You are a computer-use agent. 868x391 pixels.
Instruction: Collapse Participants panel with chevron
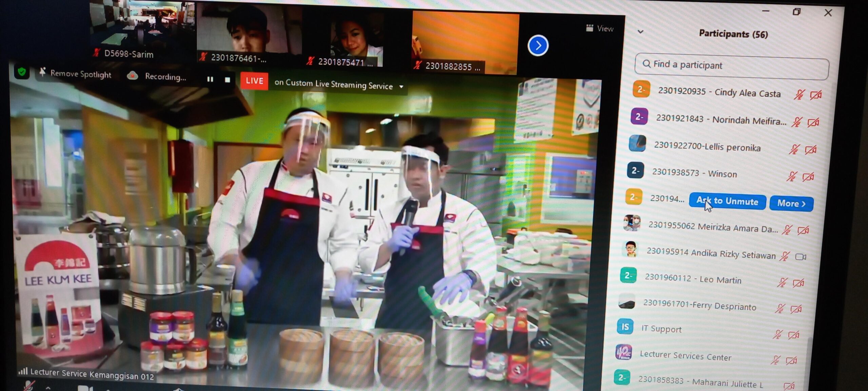(x=640, y=32)
